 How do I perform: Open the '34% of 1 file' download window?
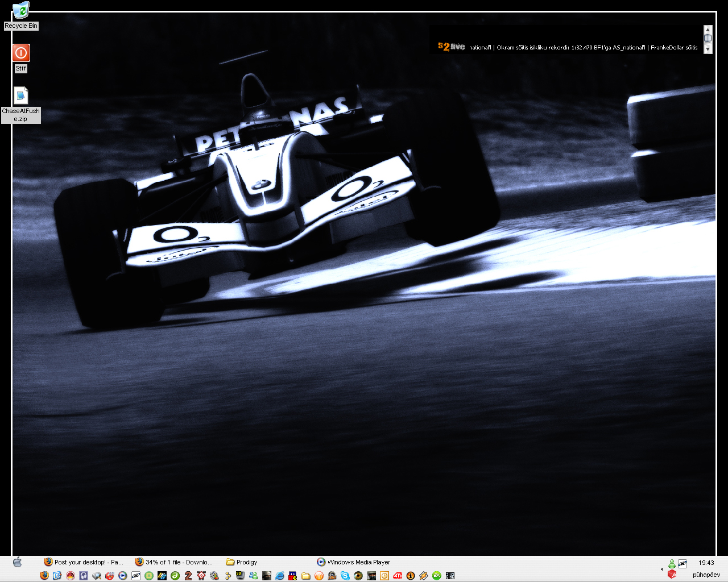[175, 562]
